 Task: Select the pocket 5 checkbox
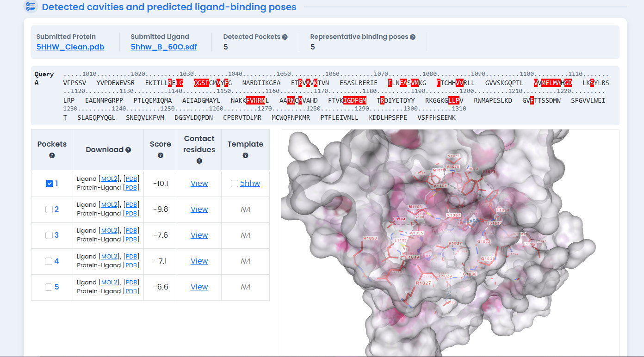pyautogui.click(x=49, y=287)
